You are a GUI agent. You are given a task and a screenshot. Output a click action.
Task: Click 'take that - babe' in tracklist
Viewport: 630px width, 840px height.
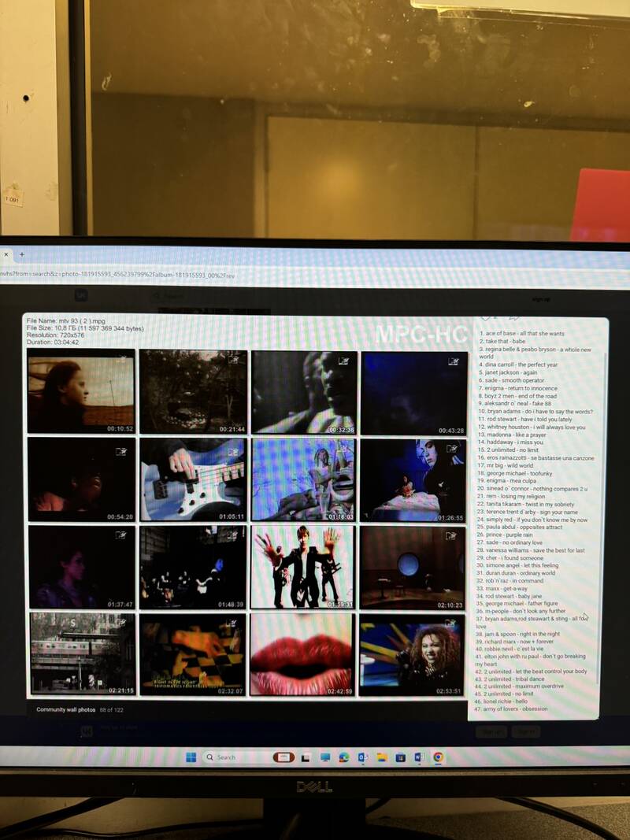[502, 341]
